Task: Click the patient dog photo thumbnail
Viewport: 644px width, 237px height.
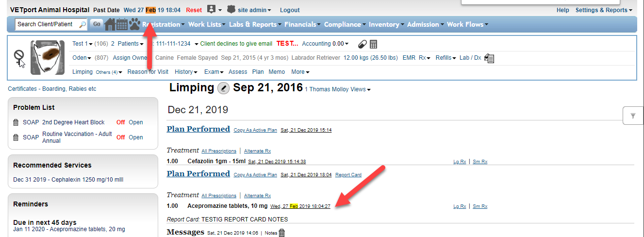Action: click(48, 57)
